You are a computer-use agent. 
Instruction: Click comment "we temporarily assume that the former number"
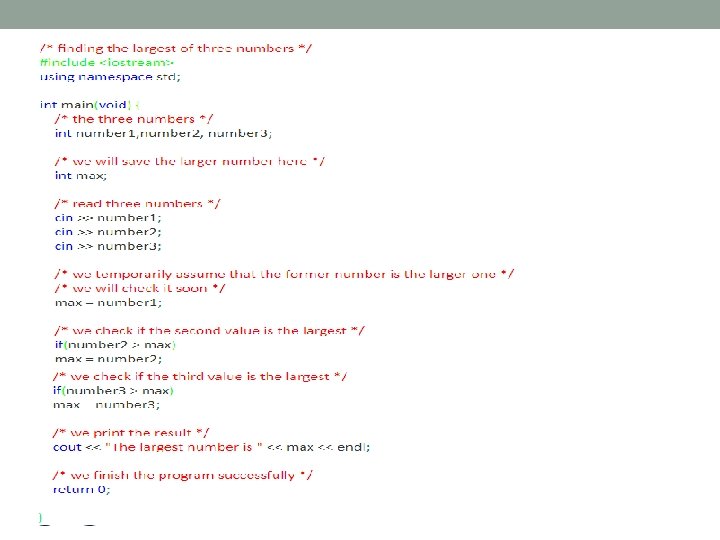click(284, 275)
